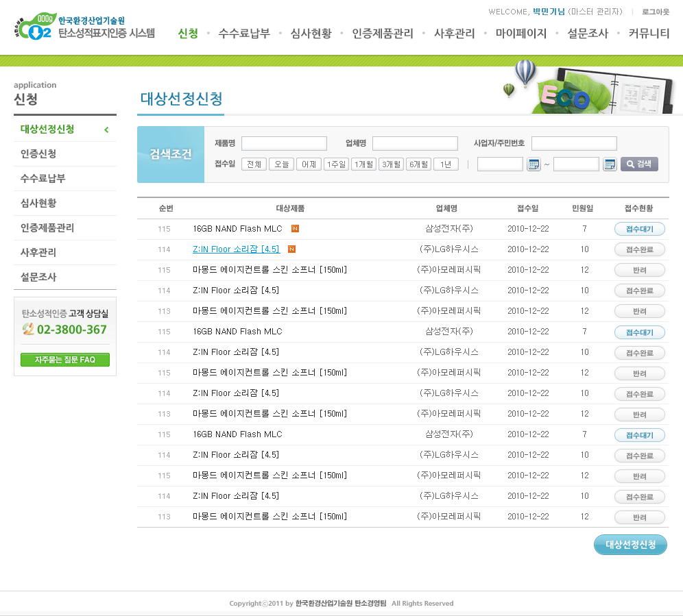Open 인증신청 in the left sidebar

point(38,153)
